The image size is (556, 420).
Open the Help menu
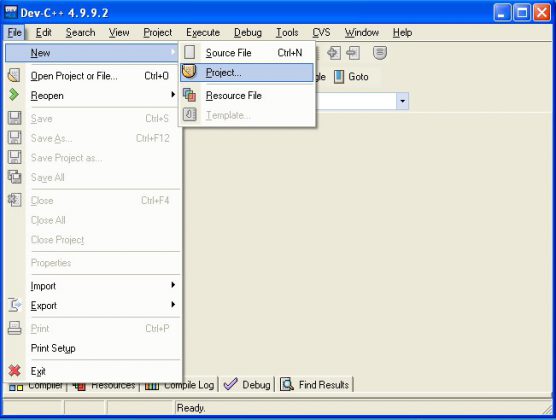[x=402, y=33]
